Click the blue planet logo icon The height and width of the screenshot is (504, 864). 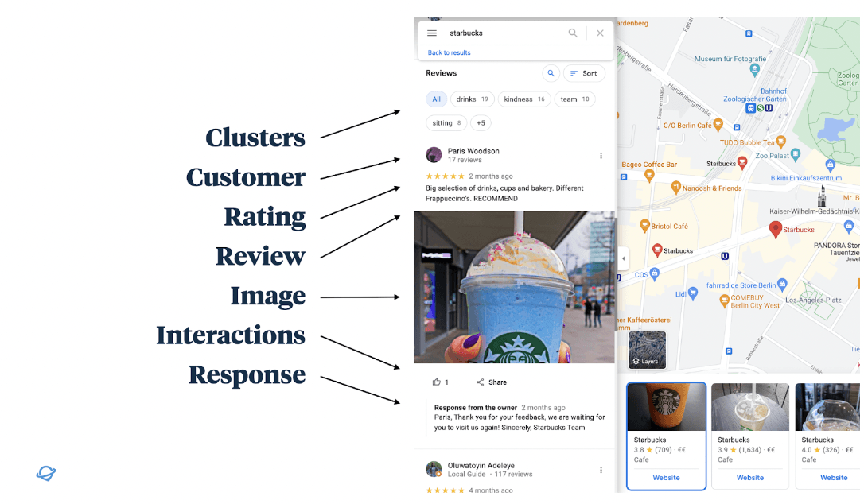click(46, 473)
